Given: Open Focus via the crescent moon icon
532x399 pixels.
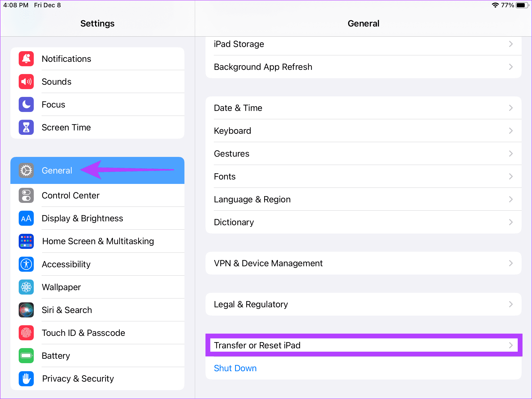Looking at the screenshot, I should [26, 104].
